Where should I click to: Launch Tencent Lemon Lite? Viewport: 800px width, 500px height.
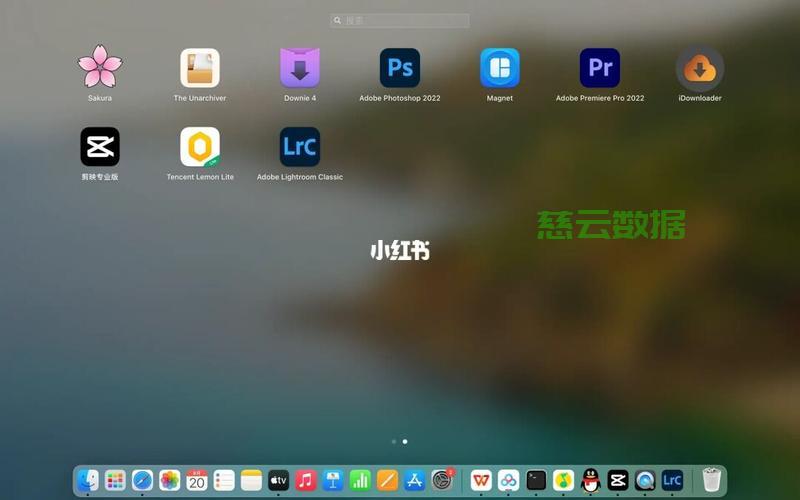click(x=200, y=147)
